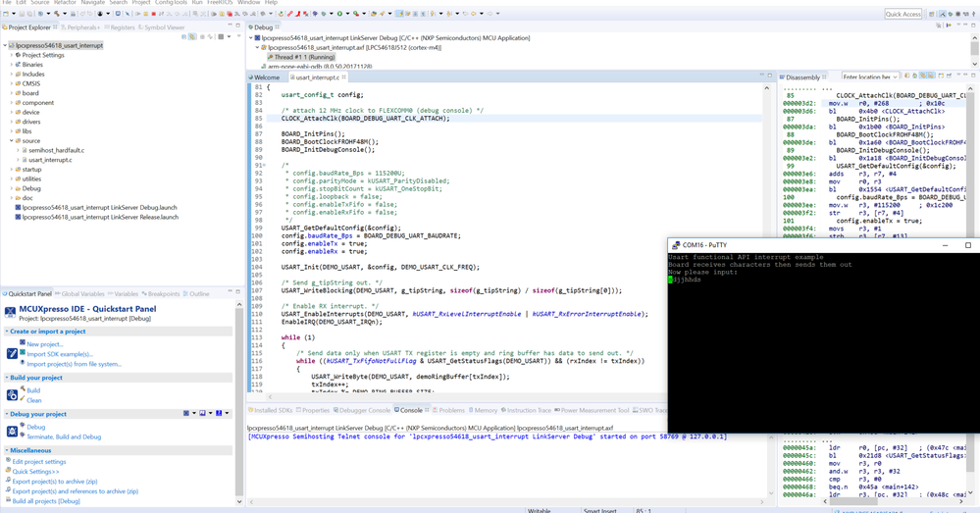Click the Save icon in main toolbar
The image size is (980, 513).
coord(22,13)
